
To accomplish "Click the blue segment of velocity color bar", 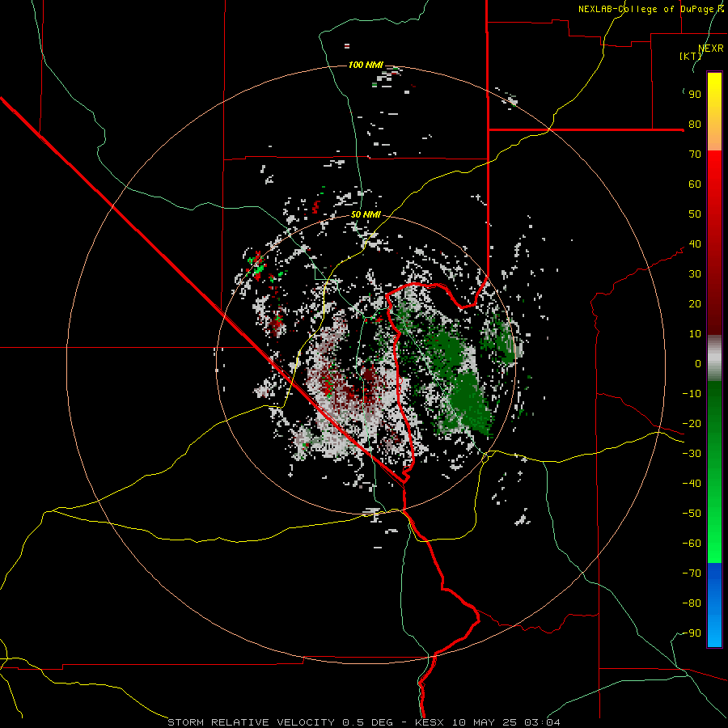I will [714, 604].
